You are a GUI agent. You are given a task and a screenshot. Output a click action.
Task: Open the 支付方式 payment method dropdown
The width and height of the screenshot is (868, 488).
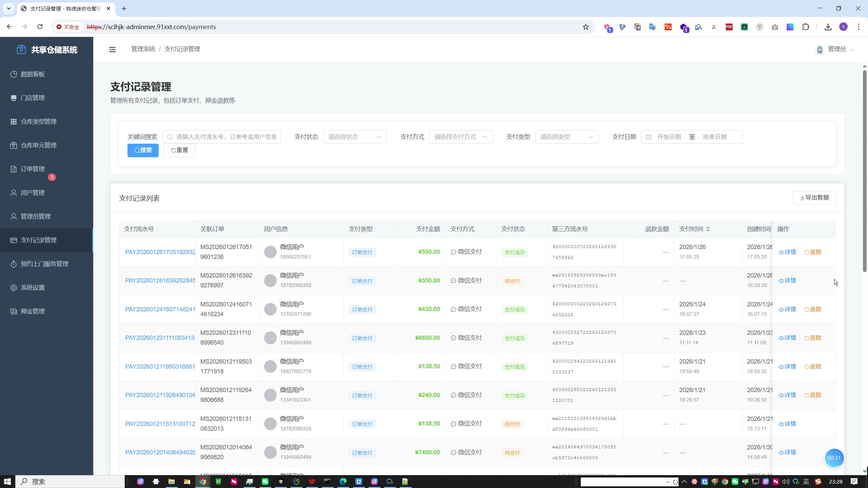pyautogui.click(x=460, y=137)
